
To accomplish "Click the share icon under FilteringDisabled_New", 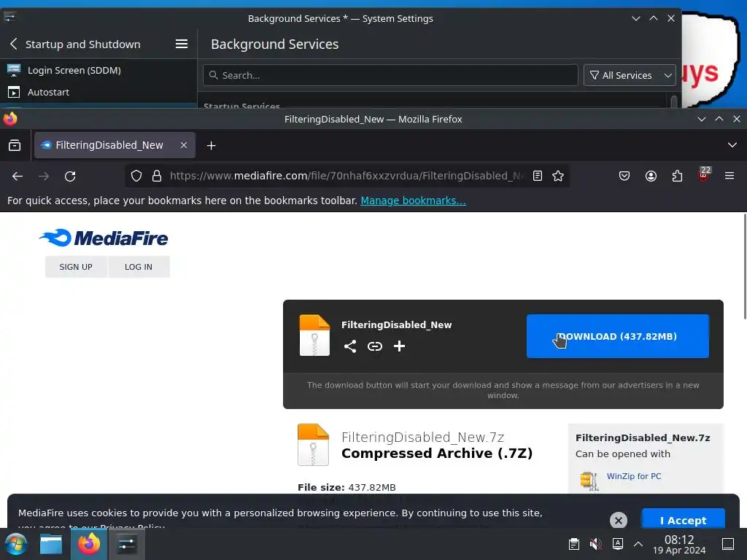I will click(350, 346).
